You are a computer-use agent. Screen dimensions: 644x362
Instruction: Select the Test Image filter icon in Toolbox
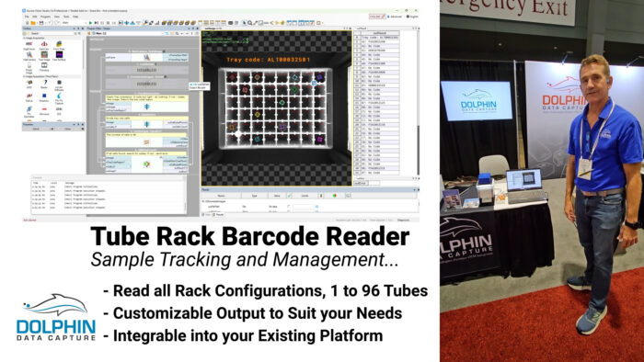tap(44, 56)
